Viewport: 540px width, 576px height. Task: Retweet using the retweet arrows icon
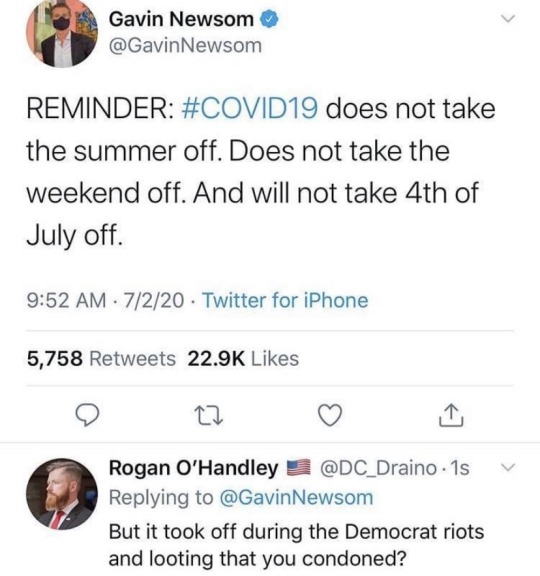(x=208, y=416)
